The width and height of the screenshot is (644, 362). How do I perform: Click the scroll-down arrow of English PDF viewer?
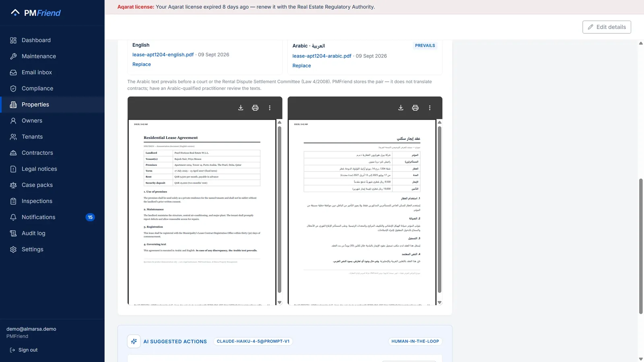coord(279,302)
